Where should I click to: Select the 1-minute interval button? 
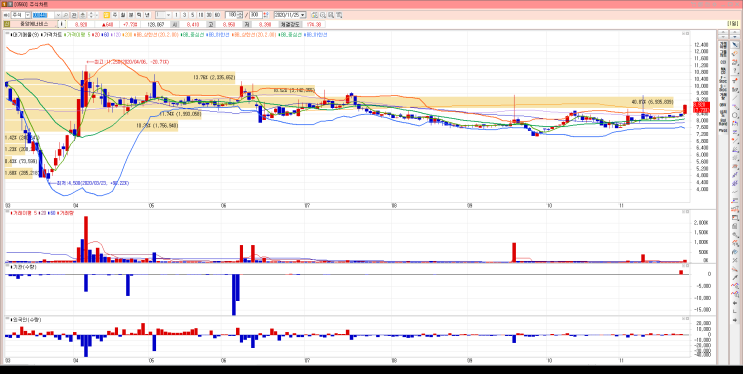coord(176,15)
